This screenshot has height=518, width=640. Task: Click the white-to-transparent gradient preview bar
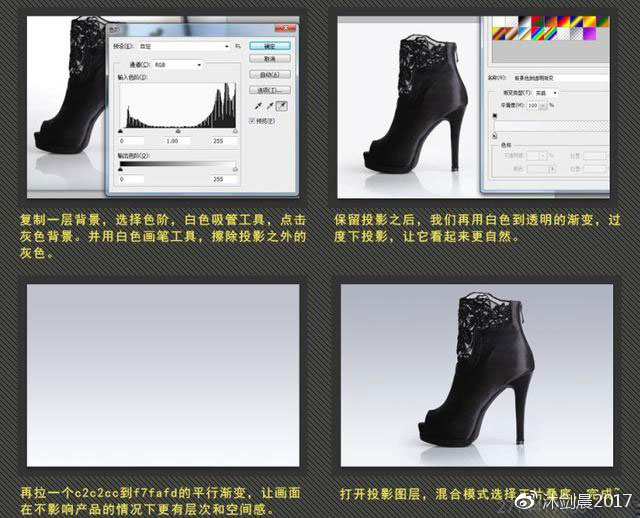click(552, 126)
